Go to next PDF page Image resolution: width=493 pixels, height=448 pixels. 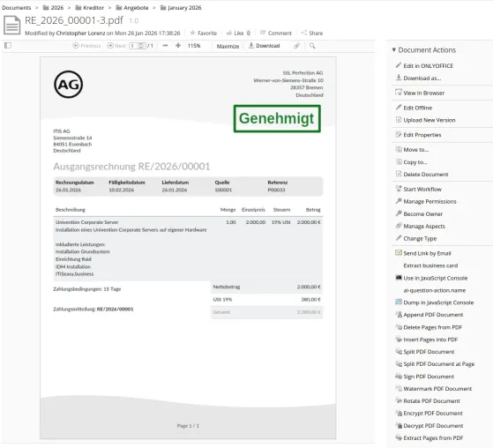116,46
